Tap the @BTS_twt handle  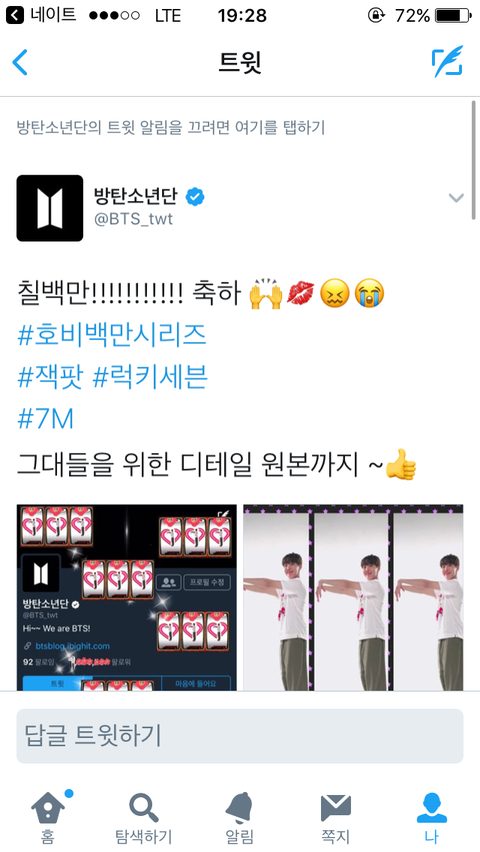pyautogui.click(x=134, y=221)
